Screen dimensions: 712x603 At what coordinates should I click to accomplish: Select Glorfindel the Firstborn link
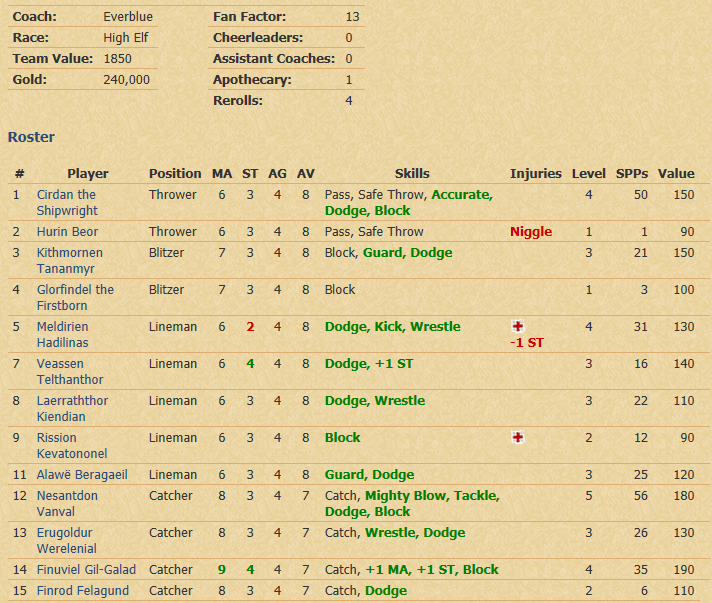coord(75,297)
